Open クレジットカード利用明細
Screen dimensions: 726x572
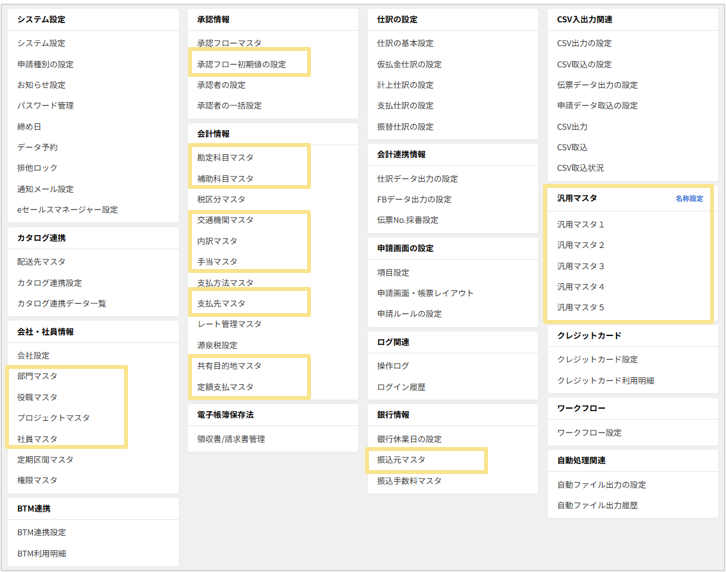coord(605,381)
